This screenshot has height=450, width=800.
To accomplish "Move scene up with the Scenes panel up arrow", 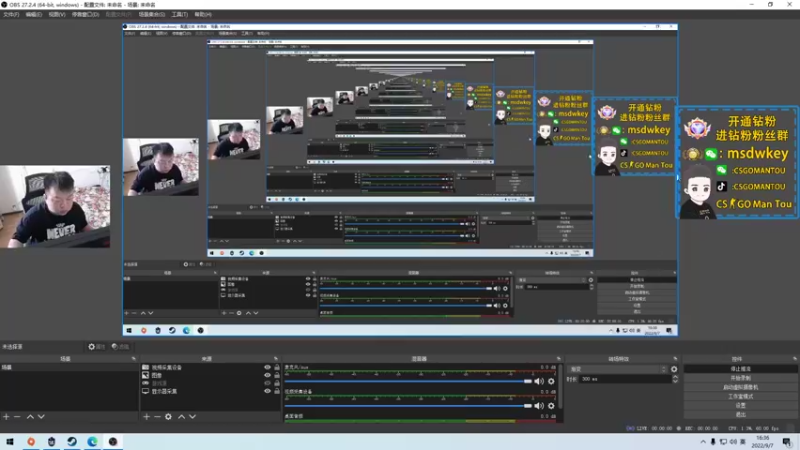I will pos(30,417).
